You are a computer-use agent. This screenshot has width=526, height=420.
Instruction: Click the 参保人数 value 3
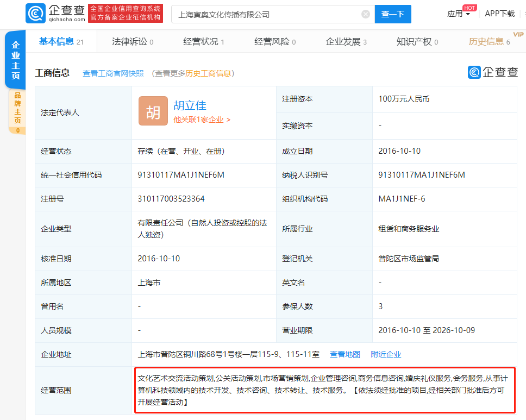(380, 306)
